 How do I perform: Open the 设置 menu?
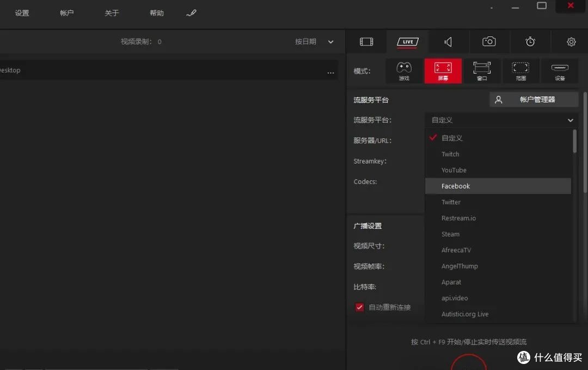click(x=22, y=13)
